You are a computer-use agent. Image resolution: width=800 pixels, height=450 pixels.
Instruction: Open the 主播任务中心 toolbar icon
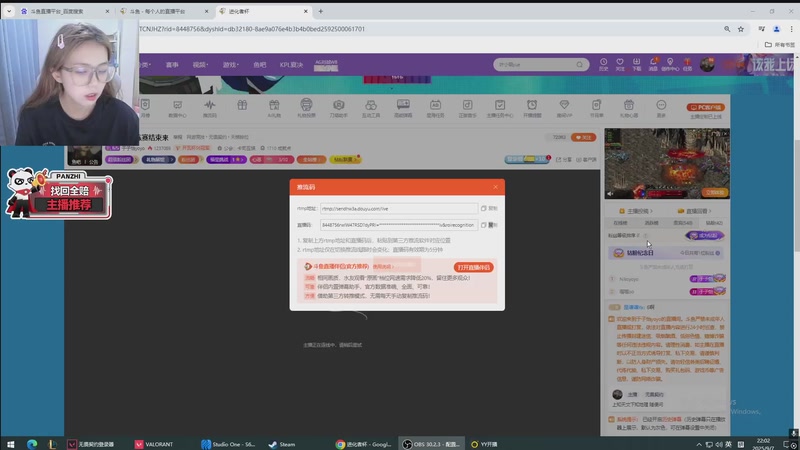click(499, 109)
